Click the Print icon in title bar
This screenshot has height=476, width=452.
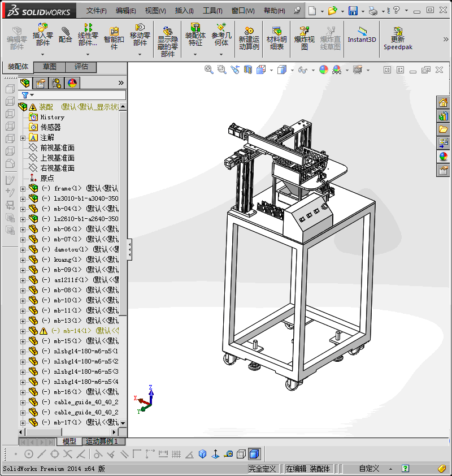click(373, 11)
